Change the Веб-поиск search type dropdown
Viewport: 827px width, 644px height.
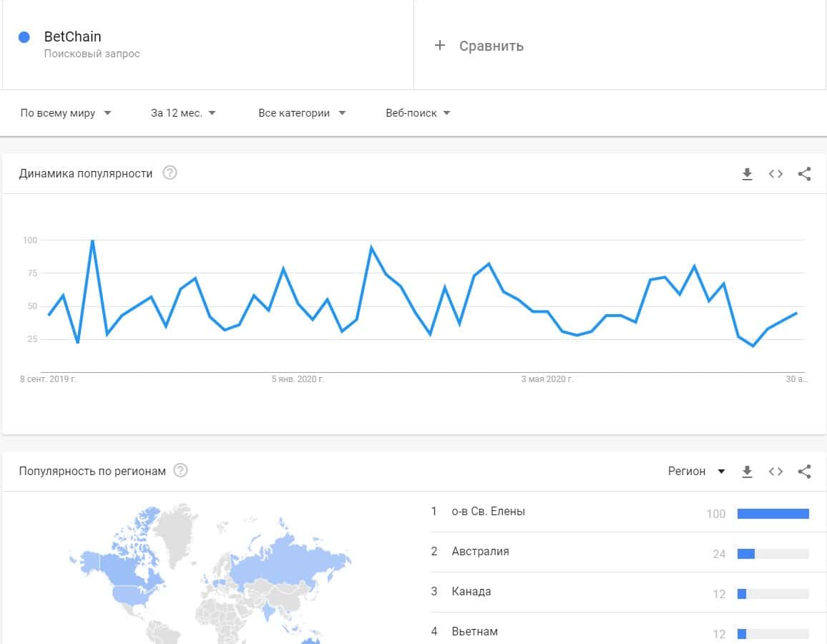coord(418,113)
